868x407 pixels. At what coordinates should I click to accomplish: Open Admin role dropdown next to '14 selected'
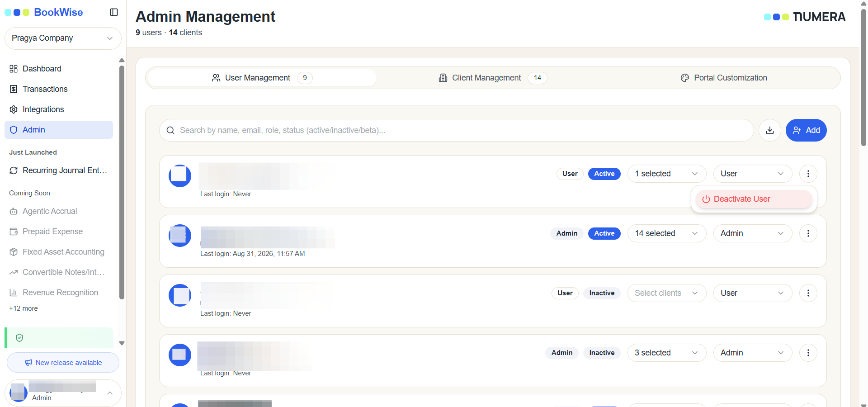point(753,233)
